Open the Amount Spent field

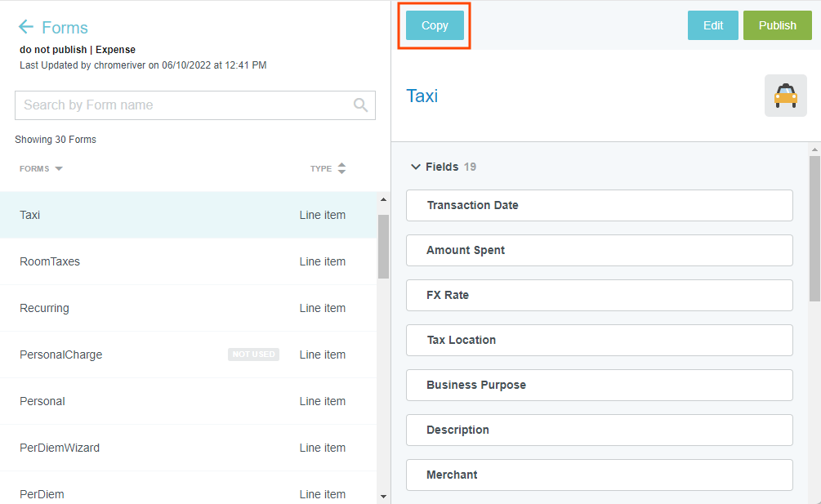pos(599,250)
